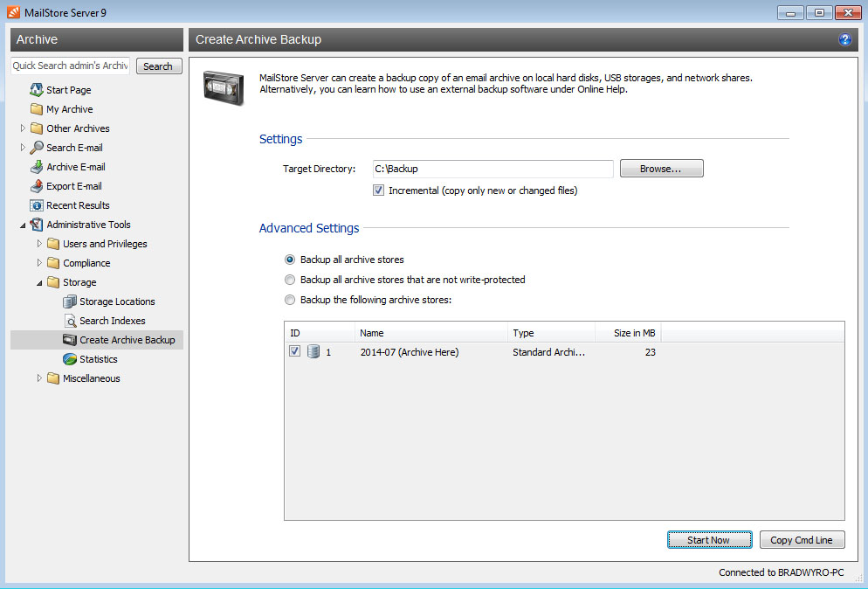The width and height of the screenshot is (868, 589).
Task: Choose Backup the following archive stores
Action: 291,301
